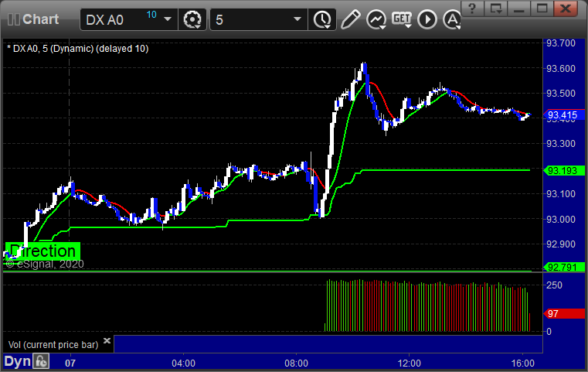This screenshot has height=372, width=588.
Task: Click the 12:00 time axis label
Action: (409, 363)
